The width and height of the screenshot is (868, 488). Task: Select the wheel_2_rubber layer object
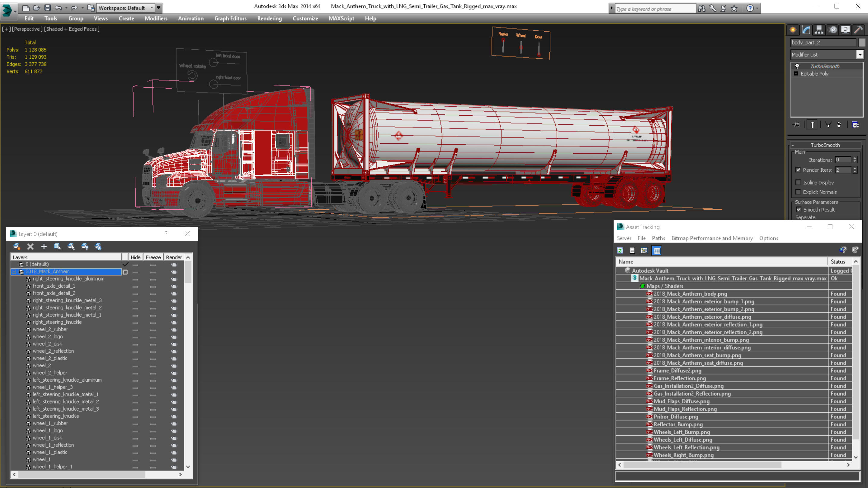point(50,329)
